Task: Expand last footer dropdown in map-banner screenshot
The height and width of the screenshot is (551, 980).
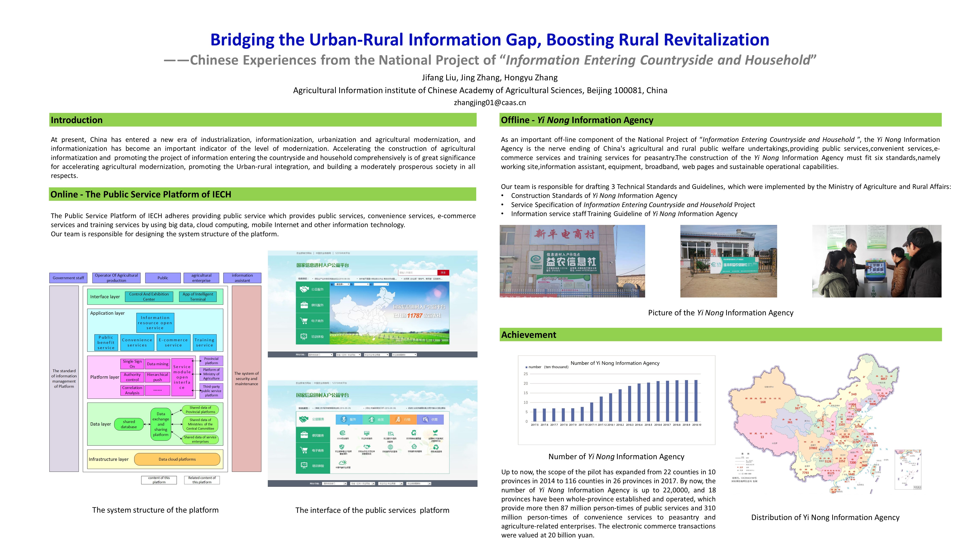Action: [x=404, y=355]
